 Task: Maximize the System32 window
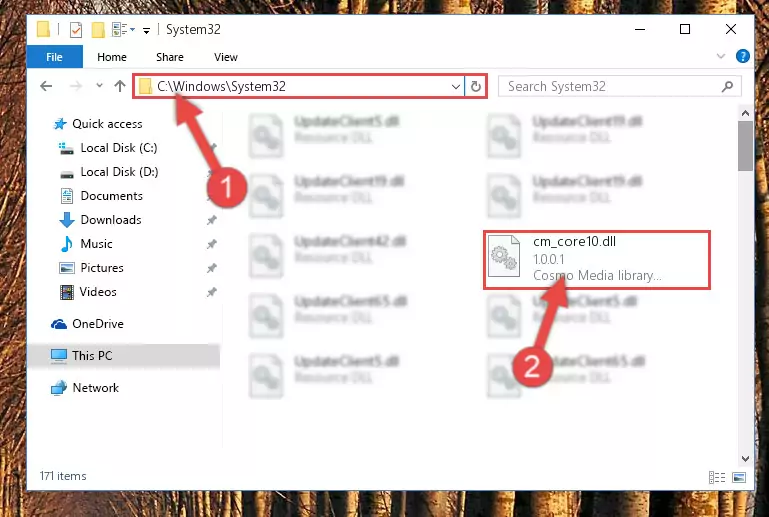(x=685, y=29)
